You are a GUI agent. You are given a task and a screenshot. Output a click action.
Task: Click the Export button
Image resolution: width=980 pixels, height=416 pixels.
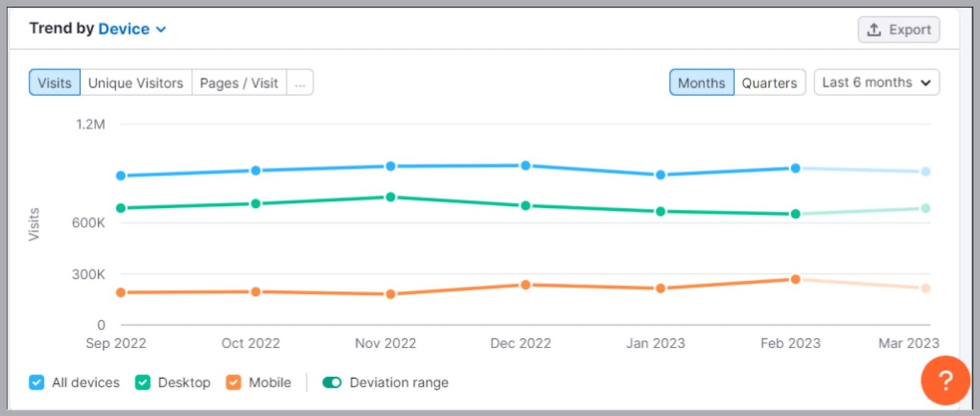(899, 29)
